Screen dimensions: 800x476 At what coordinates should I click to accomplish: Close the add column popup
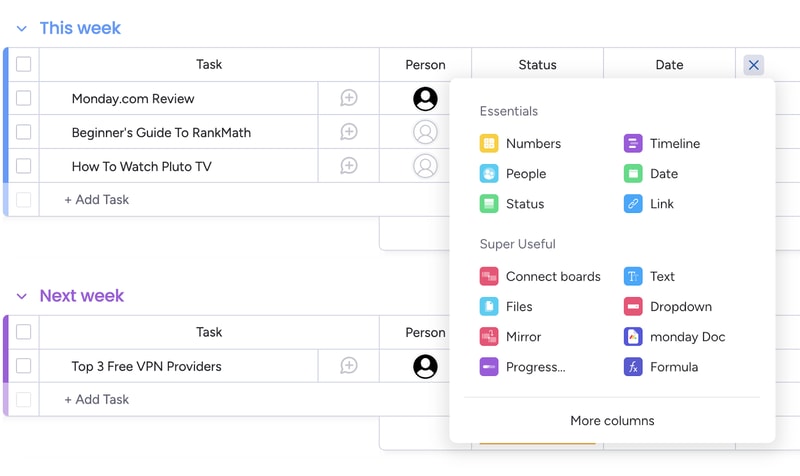click(754, 65)
